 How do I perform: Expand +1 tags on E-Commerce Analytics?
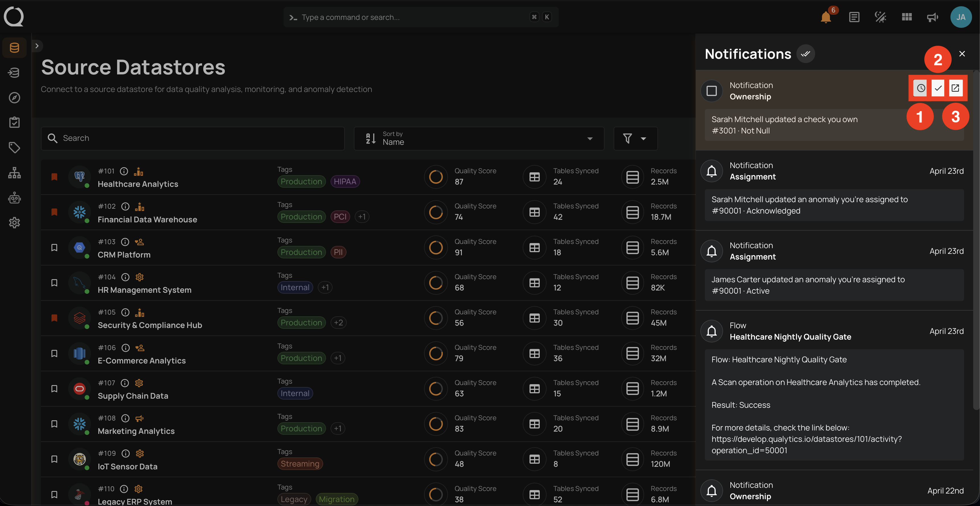338,358
